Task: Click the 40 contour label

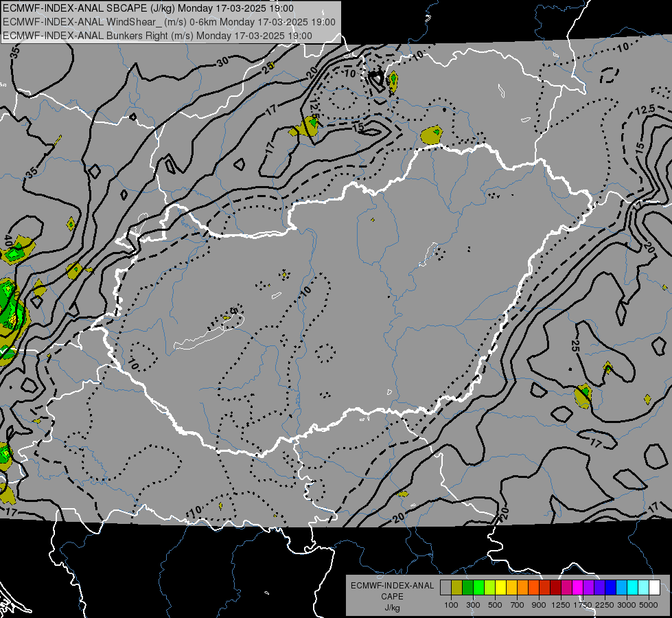Action: (x=8, y=240)
